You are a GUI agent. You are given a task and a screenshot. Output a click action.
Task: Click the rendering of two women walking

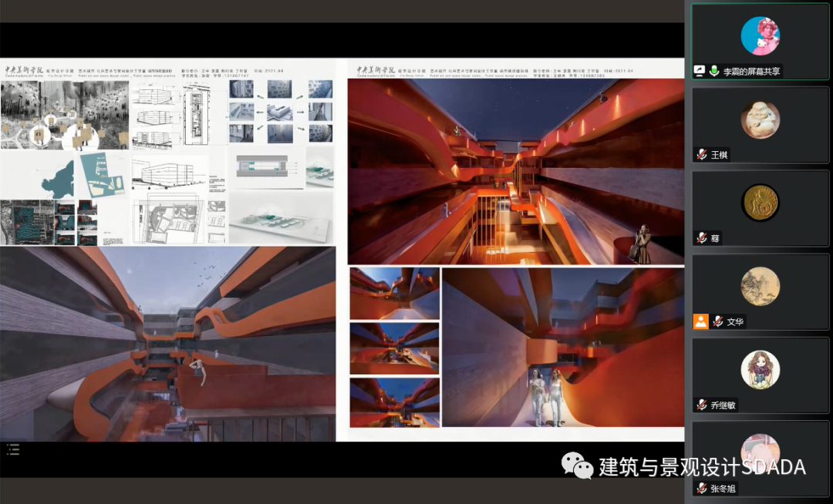tap(562, 347)
